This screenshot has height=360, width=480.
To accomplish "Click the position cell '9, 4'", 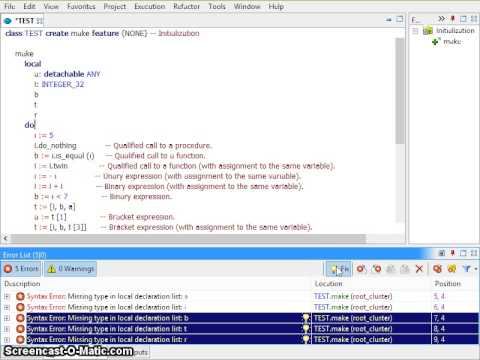I will pyautogui.click(x=439, y=339).
